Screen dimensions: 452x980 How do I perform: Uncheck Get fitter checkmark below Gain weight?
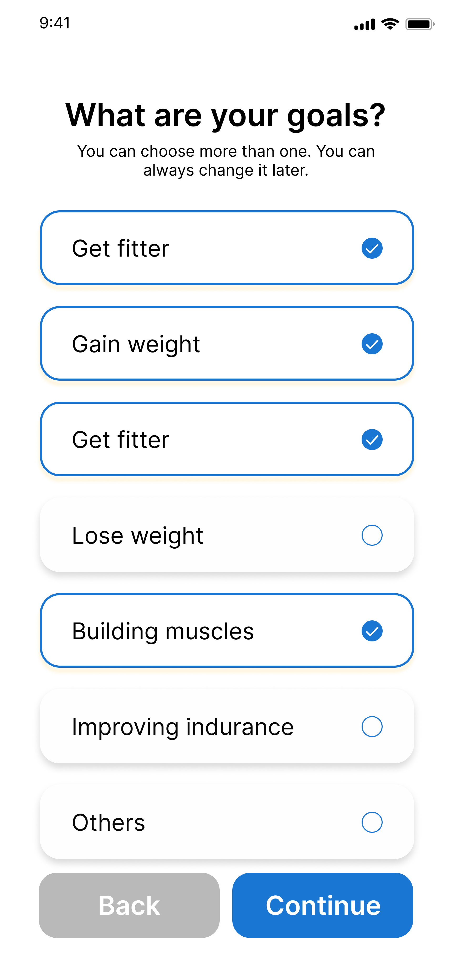pyautogui.click(x=372, y=440)
